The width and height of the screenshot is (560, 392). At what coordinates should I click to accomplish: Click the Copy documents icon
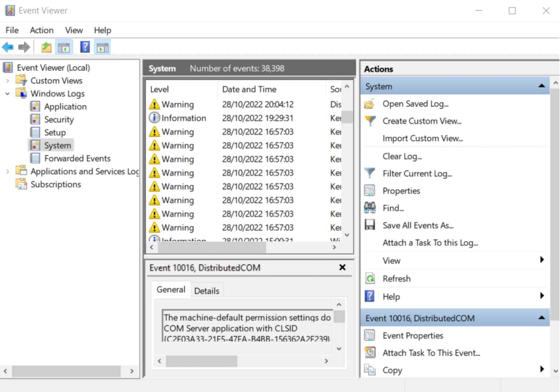click(x=370, y=370)
